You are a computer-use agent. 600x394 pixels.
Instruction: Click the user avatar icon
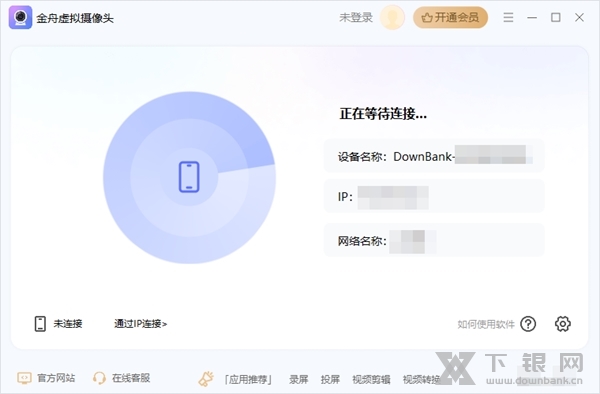[392, 18]
